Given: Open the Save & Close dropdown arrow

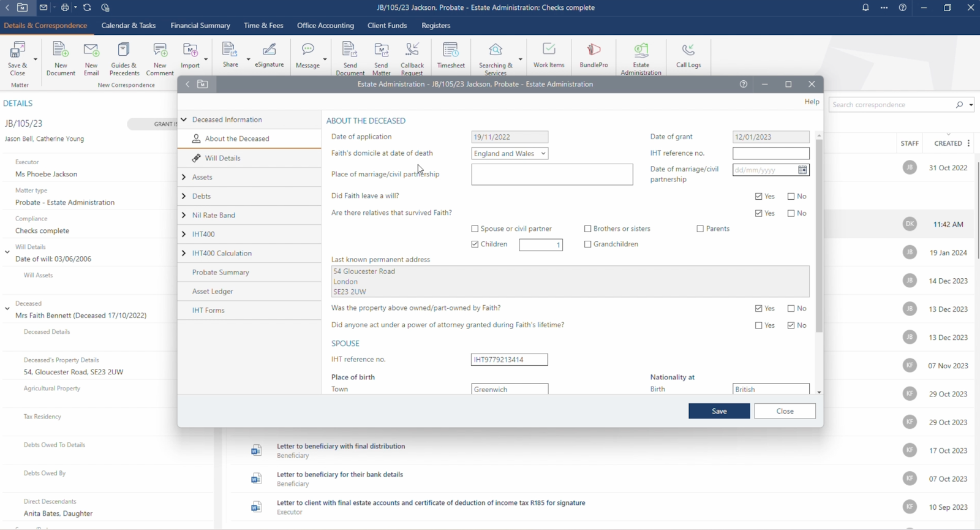Looking at the screenshot, I should 35,59.
